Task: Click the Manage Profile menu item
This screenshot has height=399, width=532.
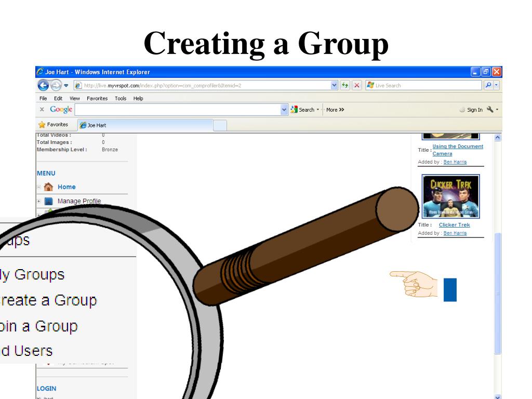Action: pyautogui.click(x=79, y=201)
